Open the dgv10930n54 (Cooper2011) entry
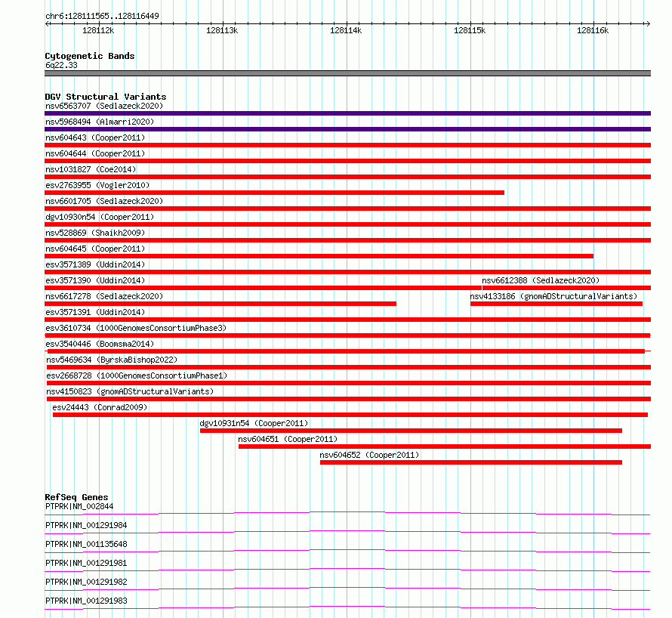This screenshot has height=618, width=672. 100,217
